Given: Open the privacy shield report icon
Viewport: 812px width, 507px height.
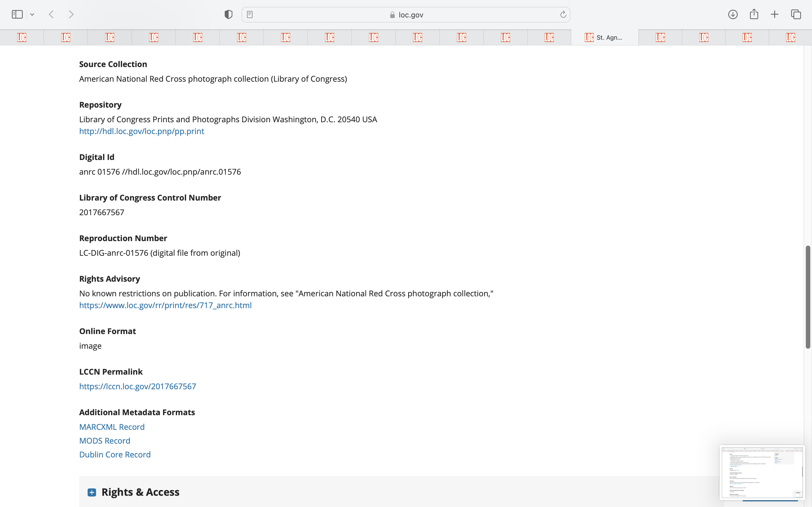Looking at the screenshot, I should click(228, 14).
